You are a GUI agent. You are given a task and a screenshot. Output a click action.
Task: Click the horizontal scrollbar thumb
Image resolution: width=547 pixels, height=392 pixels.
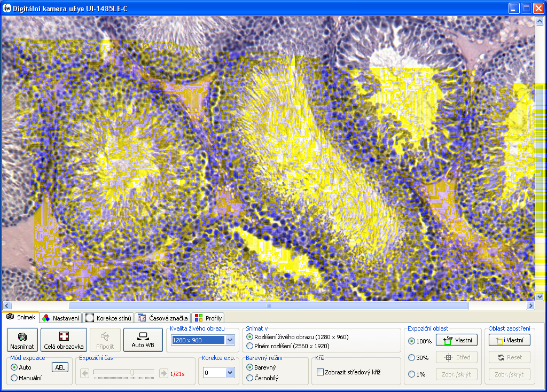tap(269, 306)
